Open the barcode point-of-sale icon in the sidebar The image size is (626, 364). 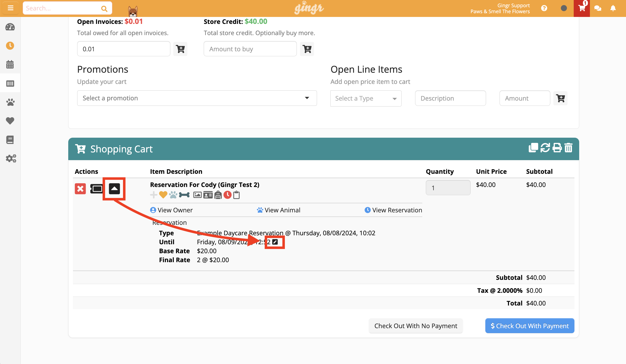point(10,83)
